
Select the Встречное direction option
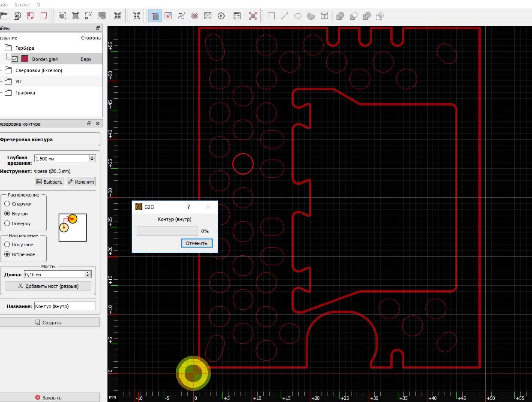(7, 254)
